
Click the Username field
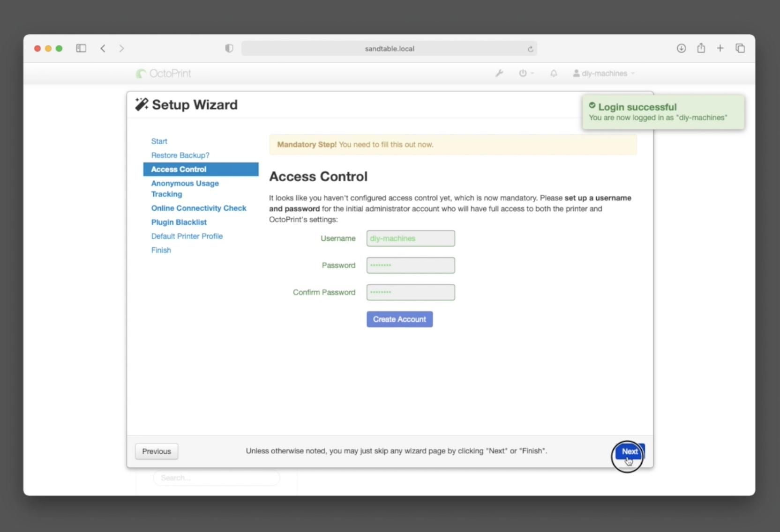tap(411, 238)
